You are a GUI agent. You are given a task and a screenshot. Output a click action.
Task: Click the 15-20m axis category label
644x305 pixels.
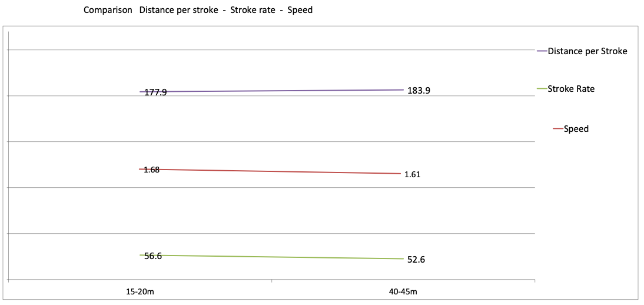pos(140,291)
